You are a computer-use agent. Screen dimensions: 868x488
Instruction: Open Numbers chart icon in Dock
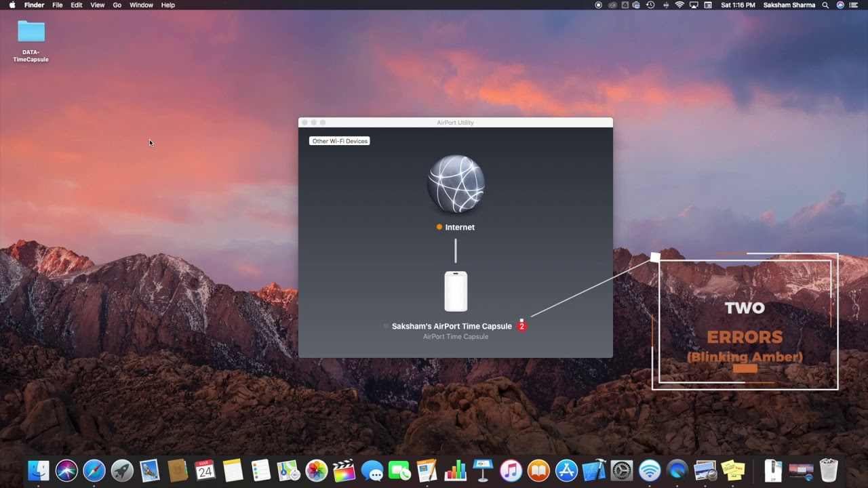pos(455,470)
